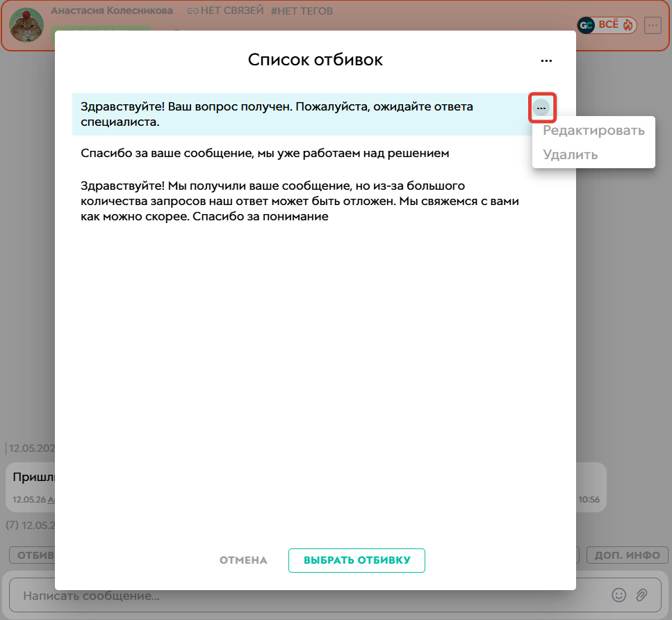Click the message input field

[335, 595]
